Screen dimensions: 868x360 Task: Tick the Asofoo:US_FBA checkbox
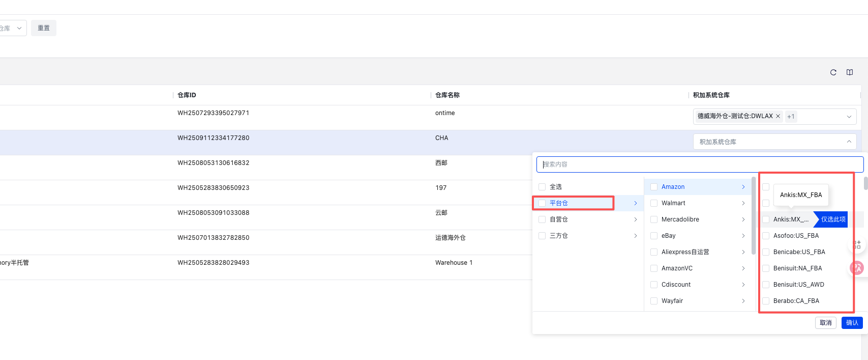[766, 236]
